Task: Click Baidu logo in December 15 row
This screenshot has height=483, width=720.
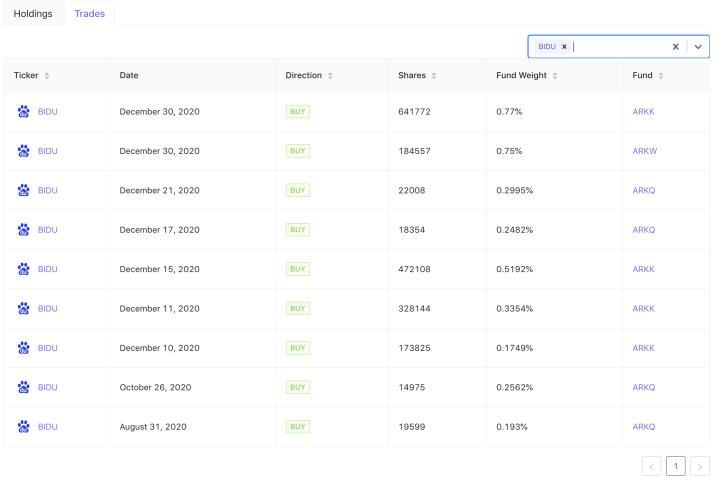Action: click(23, 269)
